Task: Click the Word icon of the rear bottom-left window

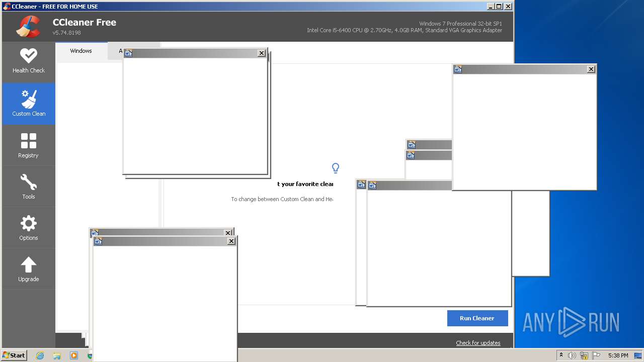Action: (x=95, y=233)
